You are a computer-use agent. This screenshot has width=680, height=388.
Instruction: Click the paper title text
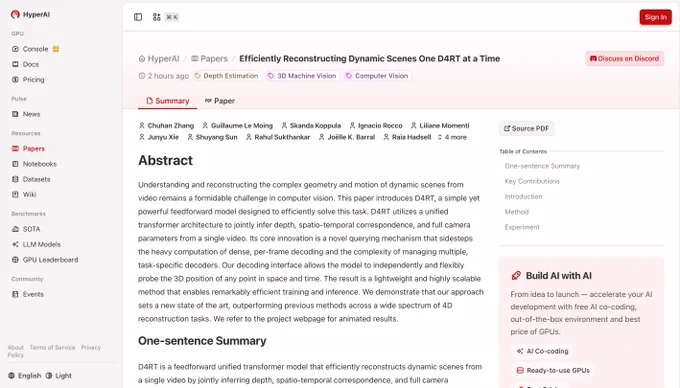(369, 59)
